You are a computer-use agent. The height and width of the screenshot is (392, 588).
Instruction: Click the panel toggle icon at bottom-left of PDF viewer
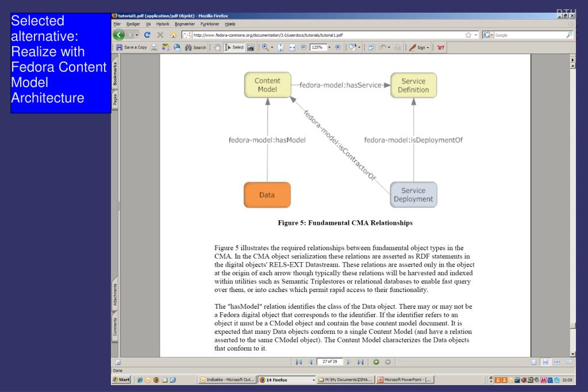[117, 362]
